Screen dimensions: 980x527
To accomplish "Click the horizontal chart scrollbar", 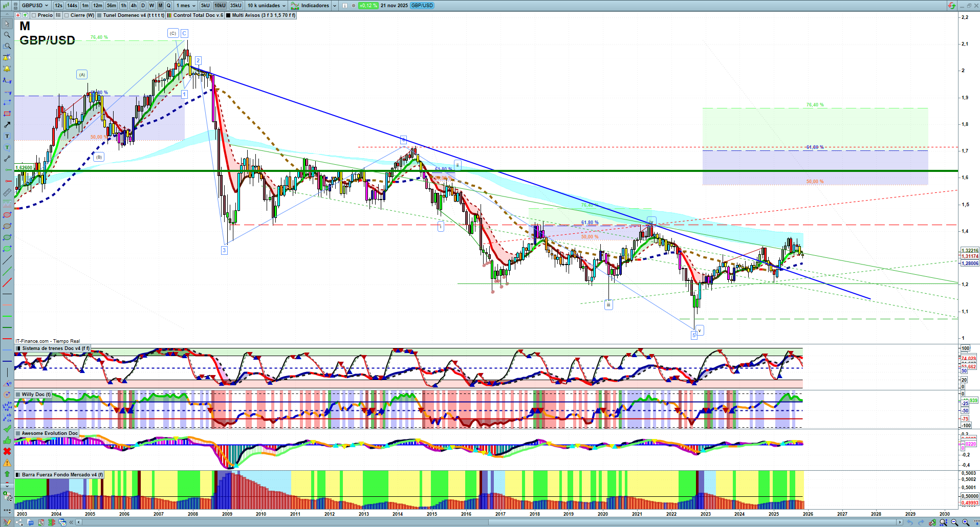I will (489, 522).
